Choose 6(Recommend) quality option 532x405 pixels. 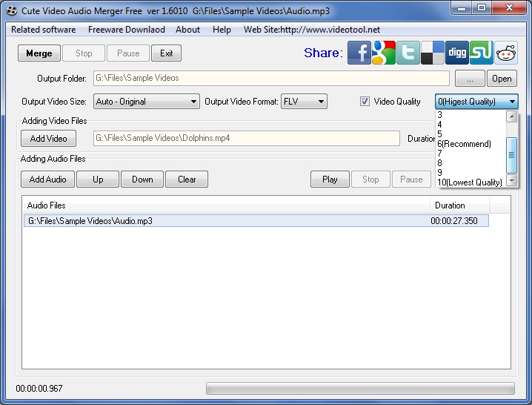pos(471,144)
